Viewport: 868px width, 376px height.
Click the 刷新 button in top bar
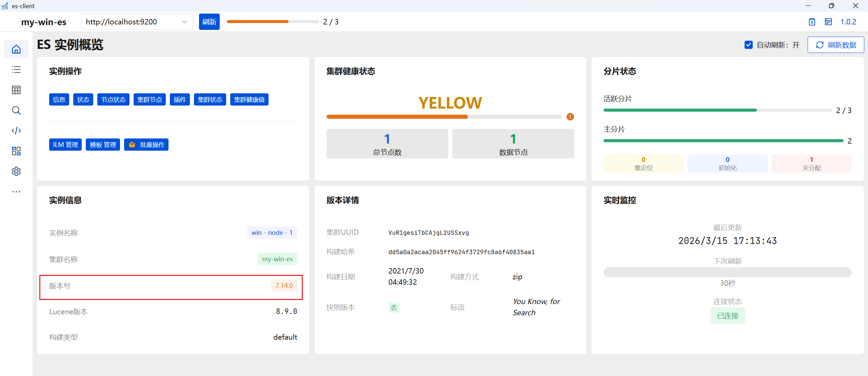209,22
